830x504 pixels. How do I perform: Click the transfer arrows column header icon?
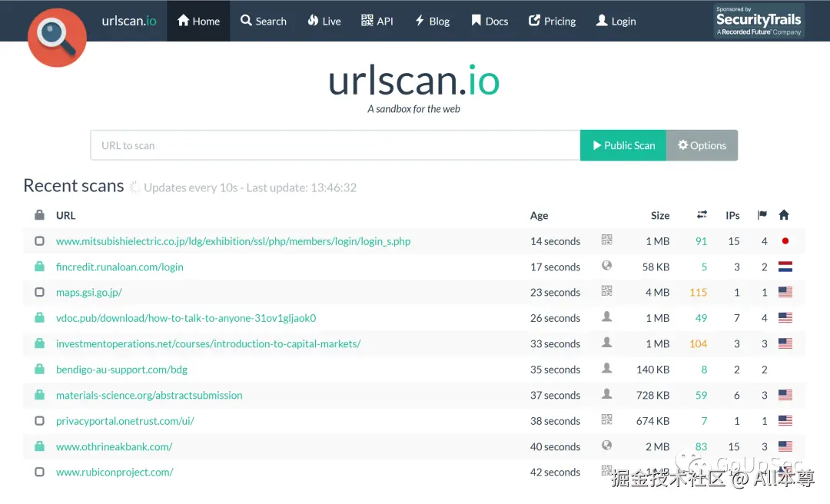tap(702, 214)
